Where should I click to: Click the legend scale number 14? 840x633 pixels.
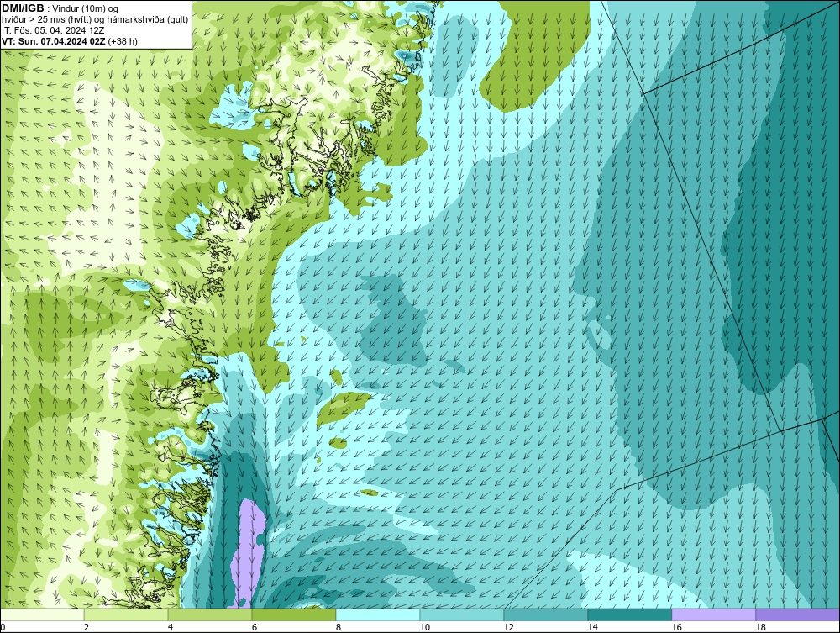coord(592,627)
